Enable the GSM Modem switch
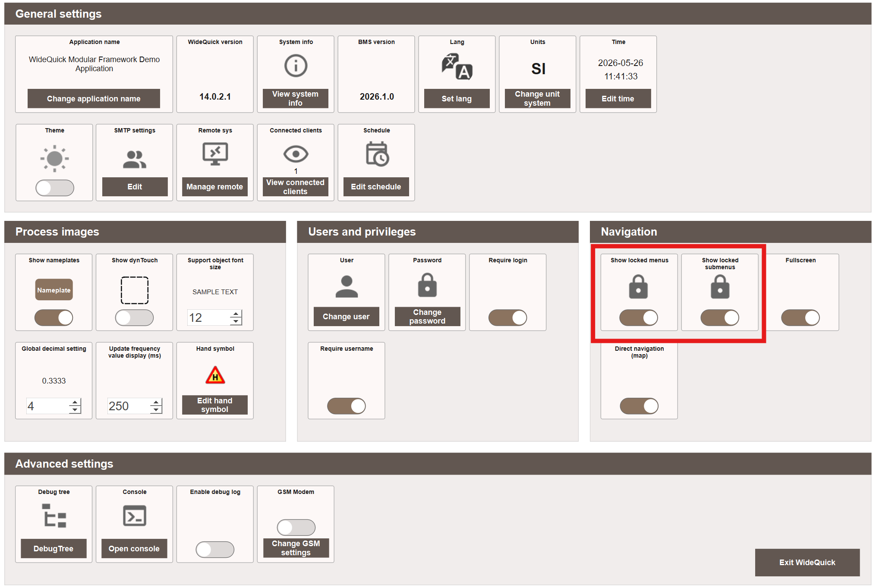 296,528
